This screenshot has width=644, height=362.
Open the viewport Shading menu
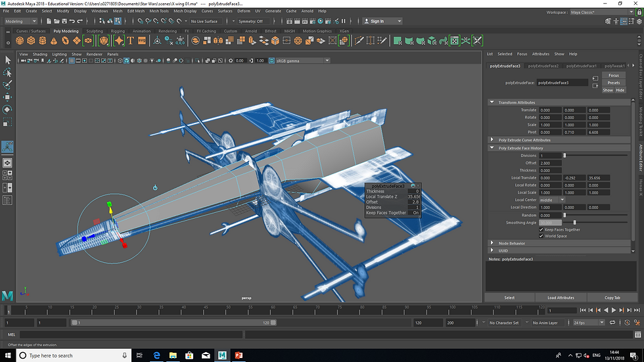click(40, 54)
